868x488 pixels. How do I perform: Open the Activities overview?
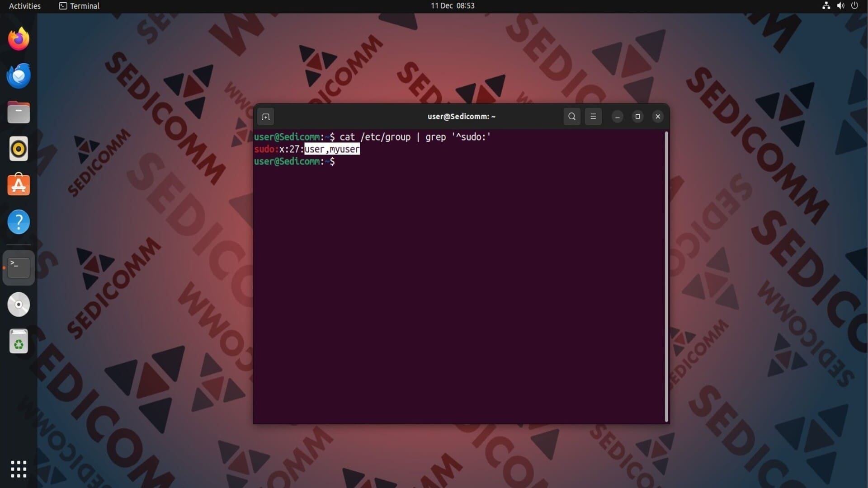click(25, 6)
